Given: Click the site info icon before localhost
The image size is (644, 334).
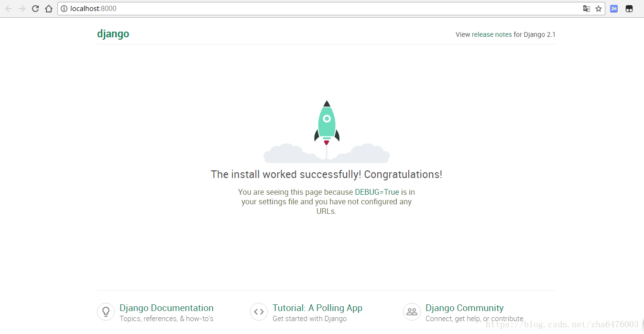Looking at the screenshot, I should click(x=64, y=9).
